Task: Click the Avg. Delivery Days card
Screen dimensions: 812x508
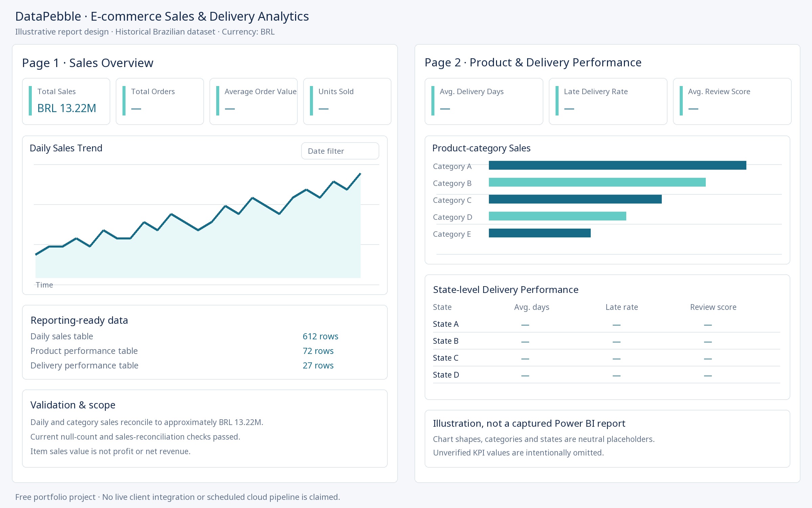Action: [x=484, y=102]
